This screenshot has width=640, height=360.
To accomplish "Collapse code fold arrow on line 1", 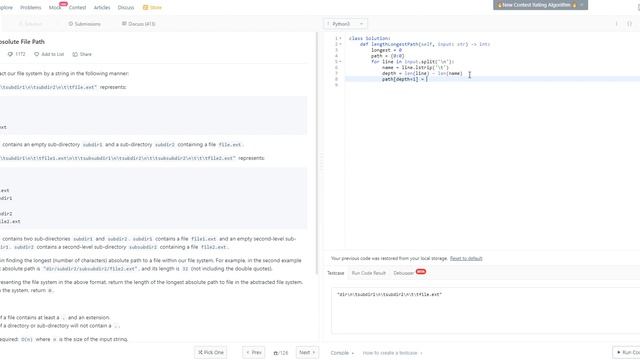I will 340,38.
